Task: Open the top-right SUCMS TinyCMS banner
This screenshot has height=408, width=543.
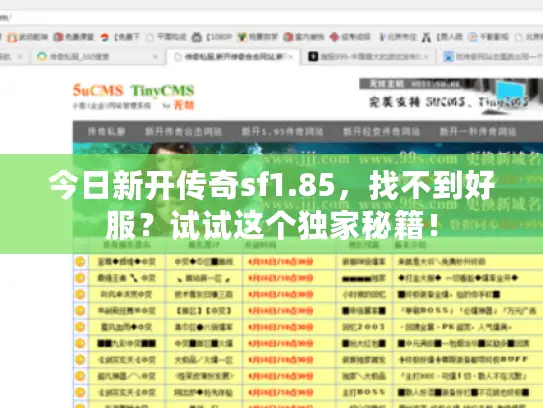Action: tap(450, 97)
